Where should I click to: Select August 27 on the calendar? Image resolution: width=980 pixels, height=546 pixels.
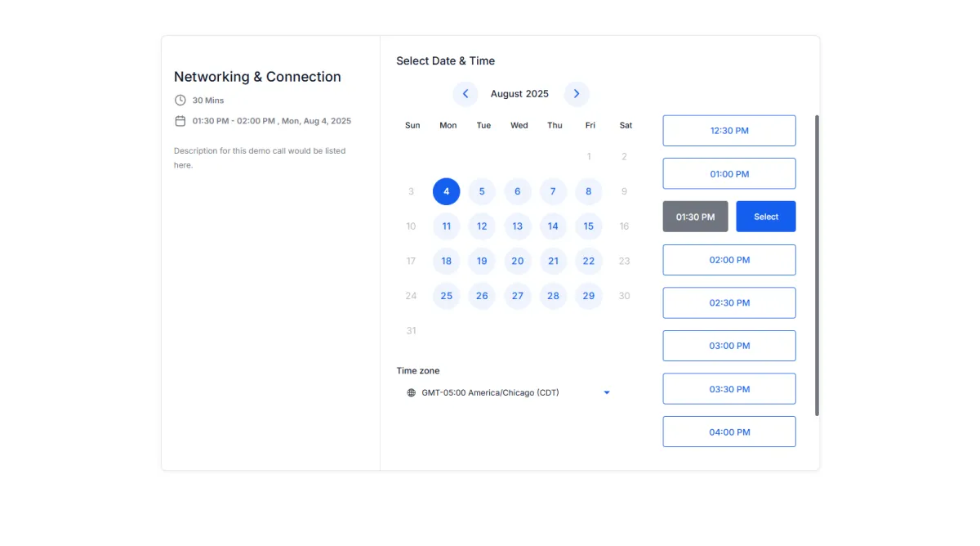click(x=518, y=296)
